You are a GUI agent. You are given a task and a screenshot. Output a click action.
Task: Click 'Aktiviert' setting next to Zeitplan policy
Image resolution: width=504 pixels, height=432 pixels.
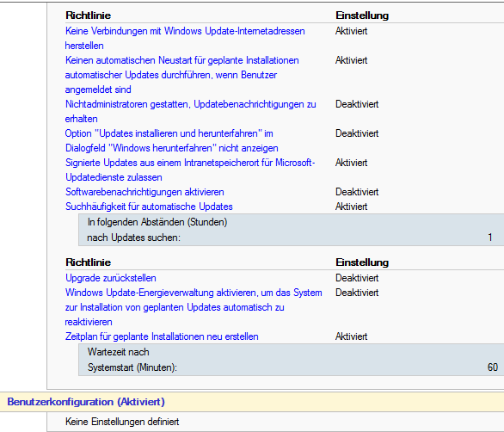coord(351,336)
